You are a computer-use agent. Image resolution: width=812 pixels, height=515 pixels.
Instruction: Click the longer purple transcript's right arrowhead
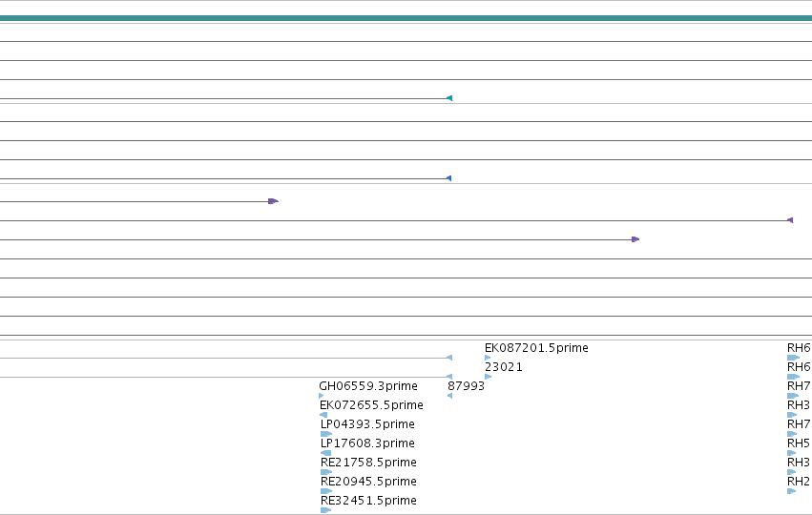(635, 239)
